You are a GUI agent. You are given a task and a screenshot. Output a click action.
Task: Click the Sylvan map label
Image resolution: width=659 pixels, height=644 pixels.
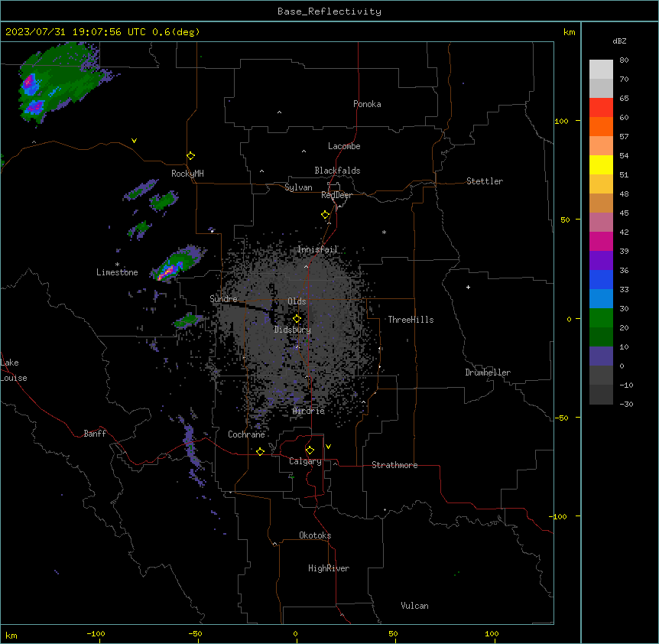298,187
